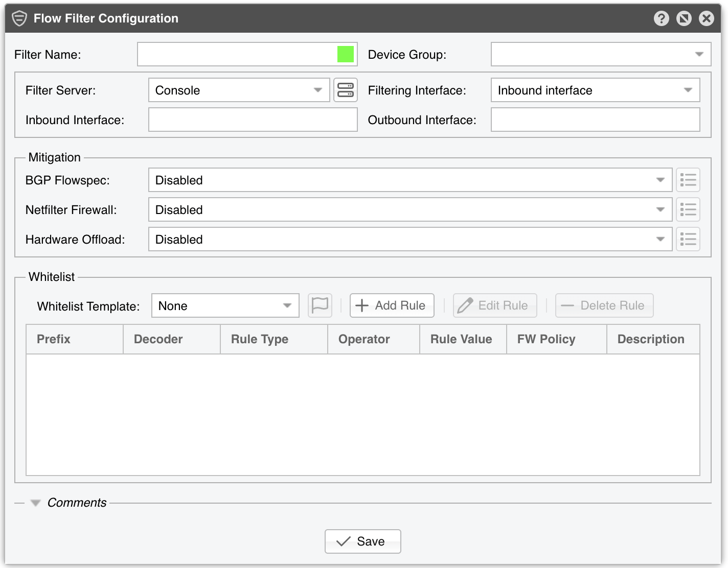728x568 pixels.
Task: Sort by the Prefix column header
Action: 75,339
